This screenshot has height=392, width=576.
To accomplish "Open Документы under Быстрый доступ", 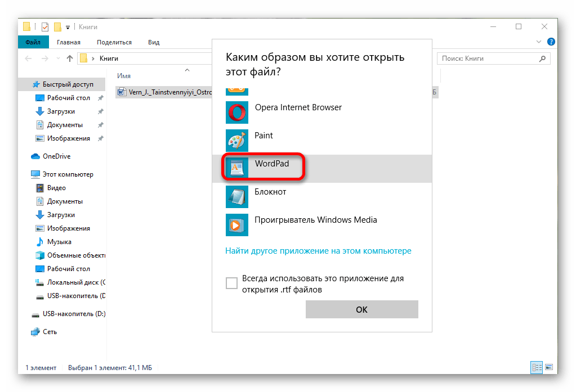I will (59, 125).
